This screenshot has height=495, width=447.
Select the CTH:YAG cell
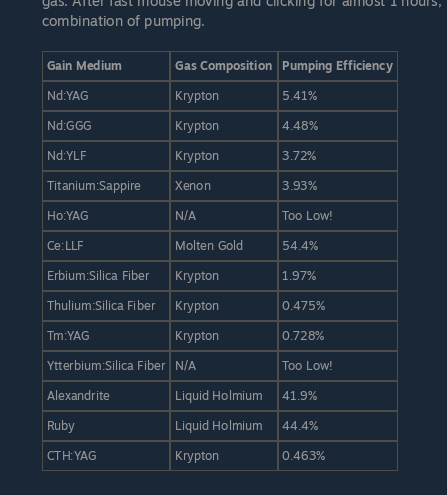pos(106,456)
